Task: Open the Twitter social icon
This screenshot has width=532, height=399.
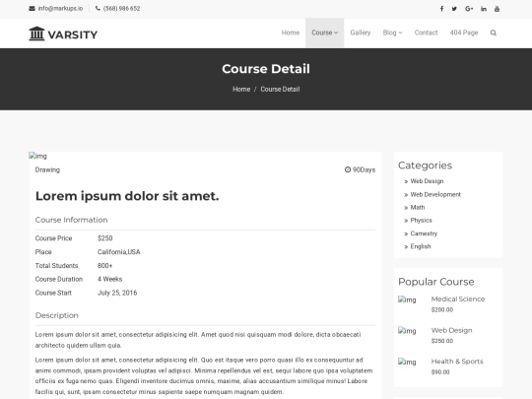Action: pyautogui.click(x=454, y=9)
